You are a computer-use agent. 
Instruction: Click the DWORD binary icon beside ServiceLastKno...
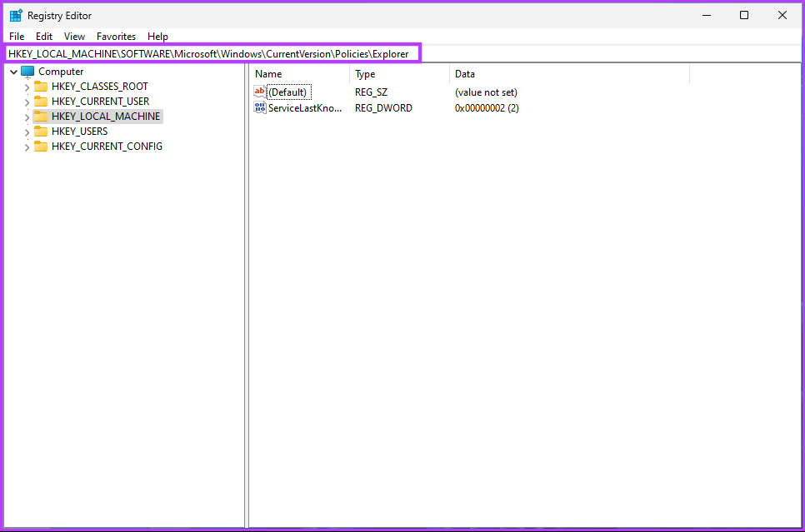260,107
